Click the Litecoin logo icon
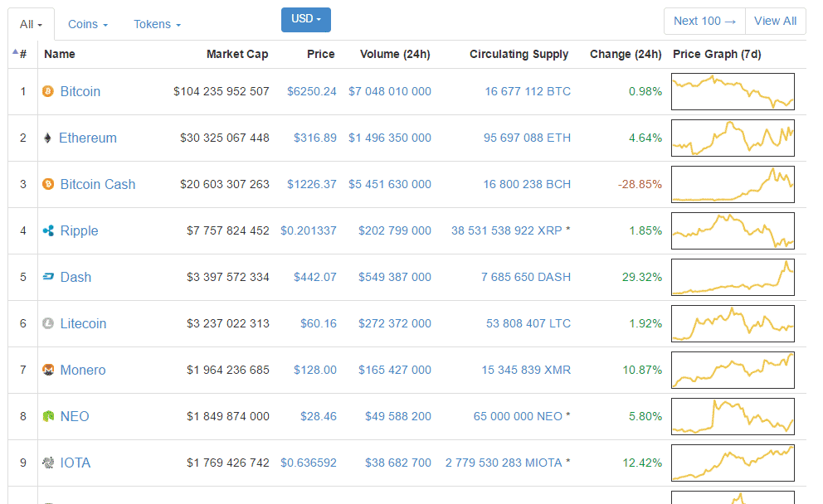Image resolution: width=823 pixels, height=504 pixels. point(48,323)
